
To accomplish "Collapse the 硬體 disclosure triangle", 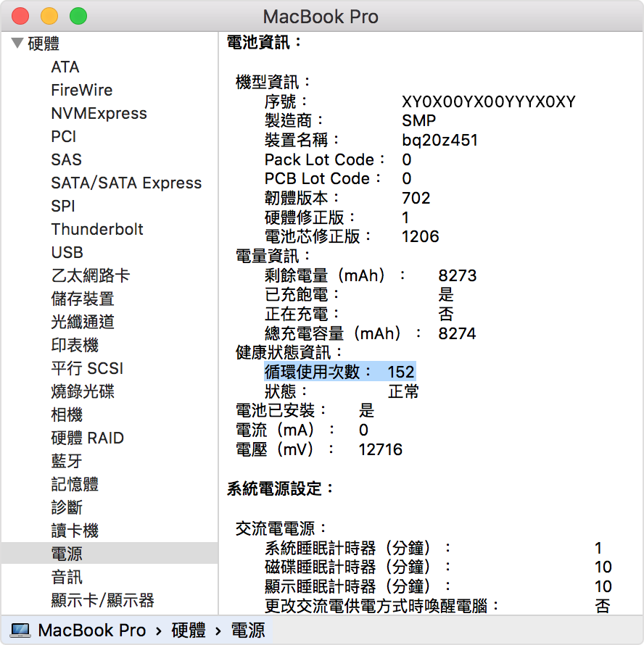I will click(x=17, y=43).
